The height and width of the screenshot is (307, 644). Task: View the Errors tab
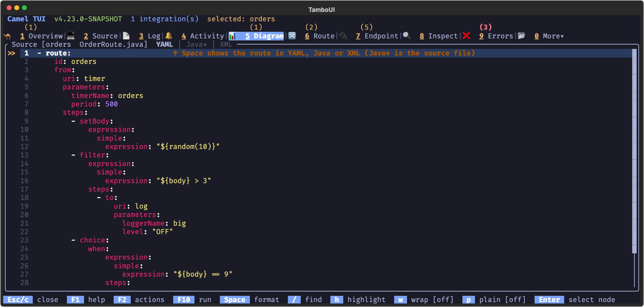[496, 36]
